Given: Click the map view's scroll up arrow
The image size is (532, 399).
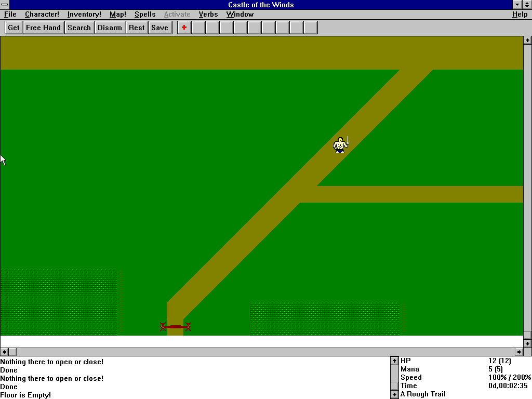Looking at the screenshot, I should [527, 41].
